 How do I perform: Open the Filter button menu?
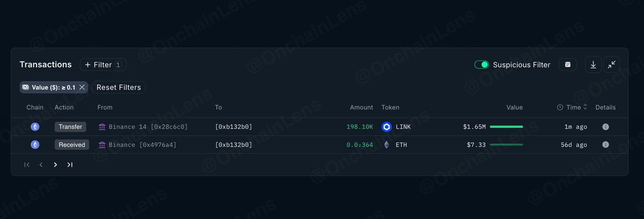104,64
